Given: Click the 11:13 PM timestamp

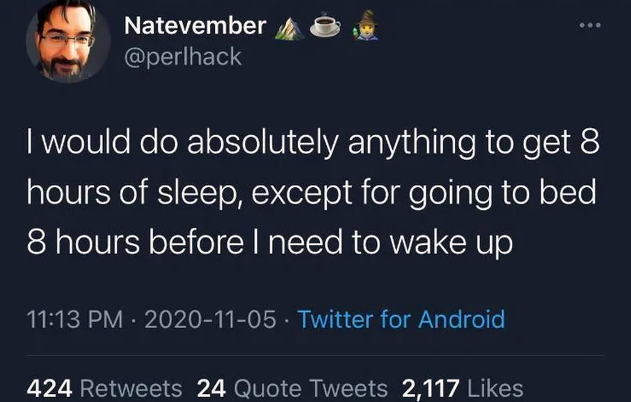Looking at the screenshot, I should 72,320.
